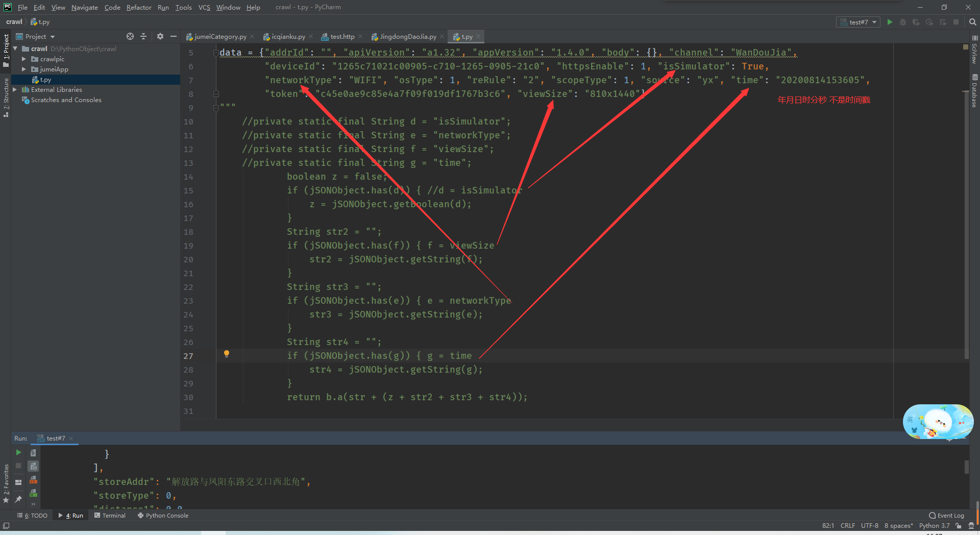This screenshot has height=535, width=980.
Task: View response as XML icon
Action: pyautogui.click(x=33, y=480)
